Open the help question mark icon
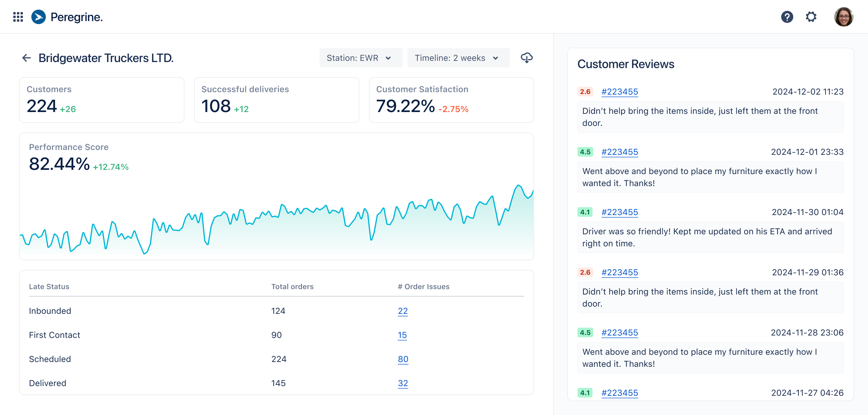The image size is (868, 415). click(787, 17)
